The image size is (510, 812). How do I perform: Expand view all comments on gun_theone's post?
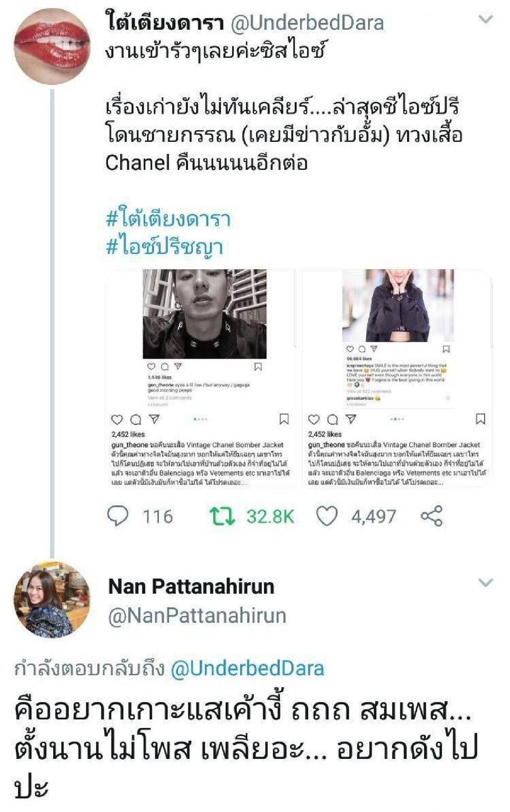(x=170, y=398)
